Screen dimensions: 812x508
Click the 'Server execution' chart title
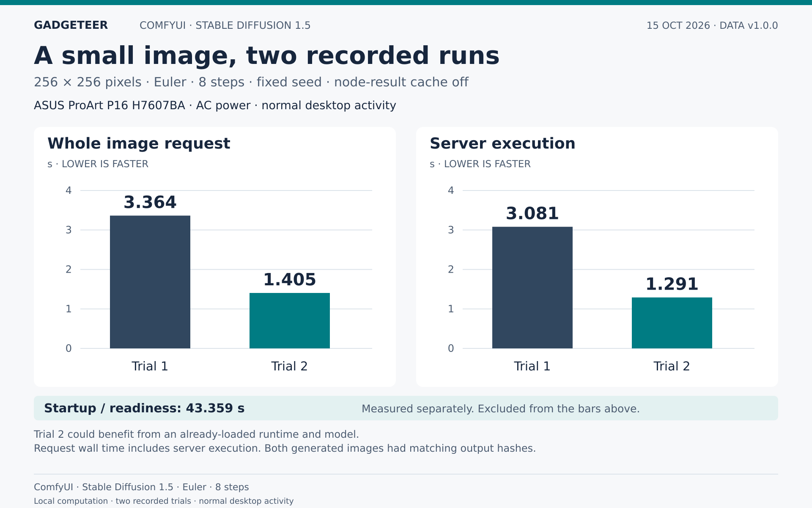(x=502, y=144)
